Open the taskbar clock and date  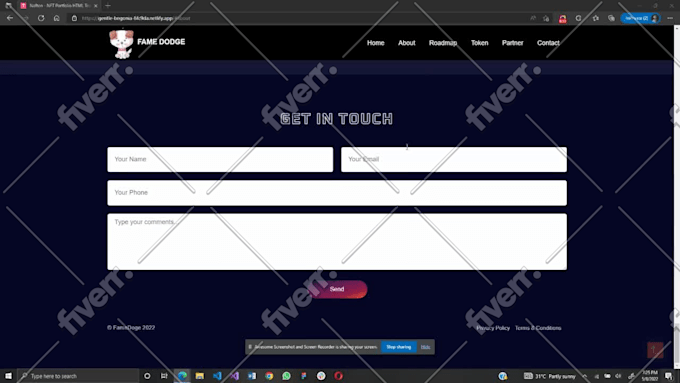tap(650, 376)
